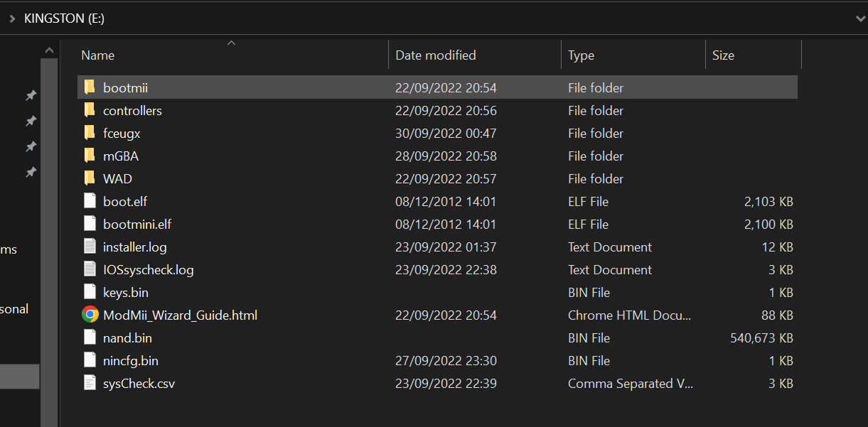Select the bootmii folder icon

coord(90,87)
